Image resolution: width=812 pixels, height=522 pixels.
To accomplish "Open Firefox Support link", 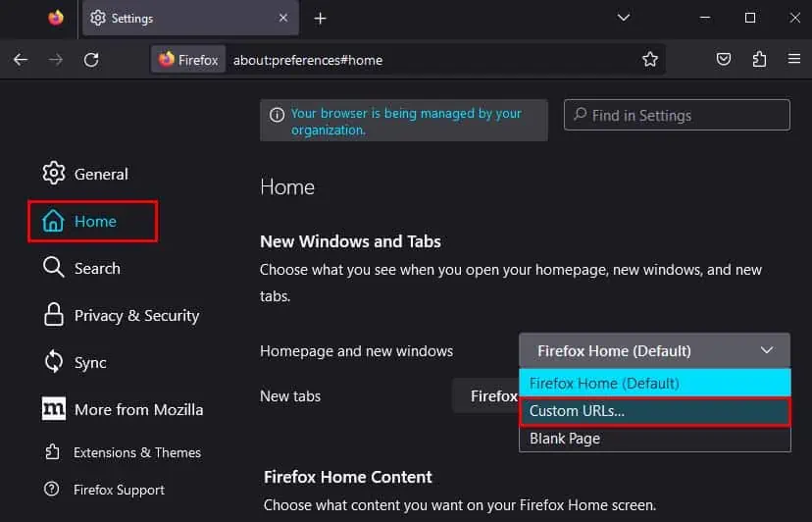I will coord(104,490).
